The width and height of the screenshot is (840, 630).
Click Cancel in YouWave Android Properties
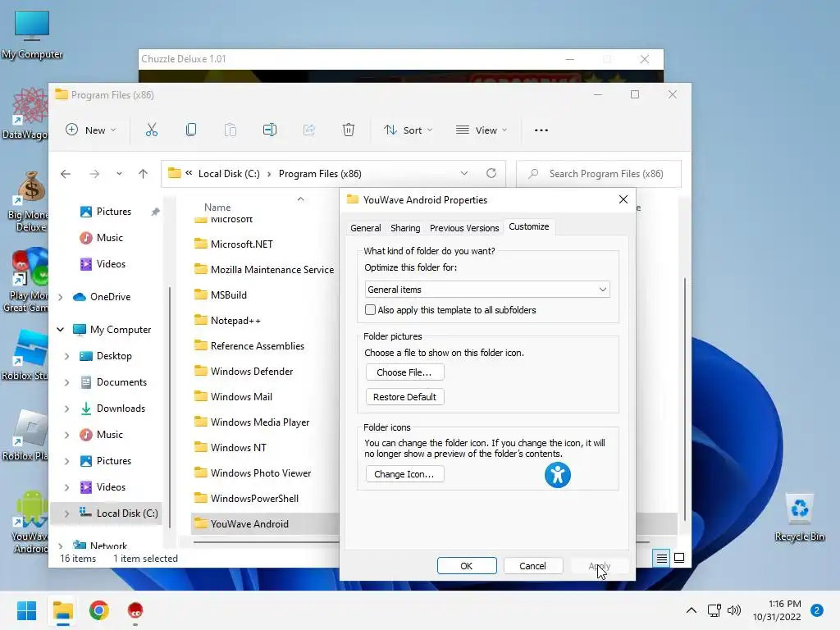coord(532,566)
